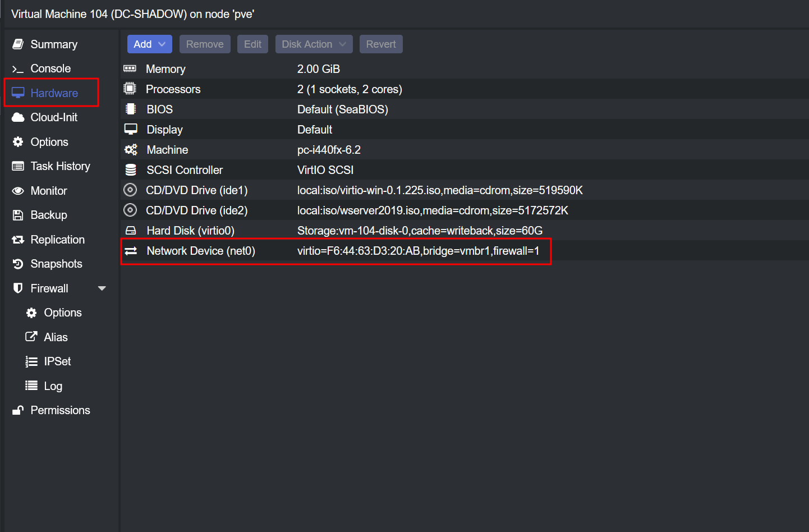Click the Edit button

click(252, 44)
